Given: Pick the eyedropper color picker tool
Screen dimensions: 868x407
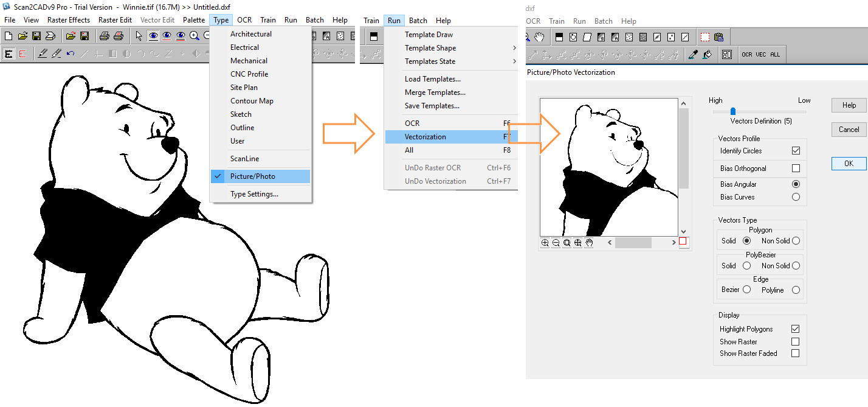Looking at the screenshot, I should 694,54.
